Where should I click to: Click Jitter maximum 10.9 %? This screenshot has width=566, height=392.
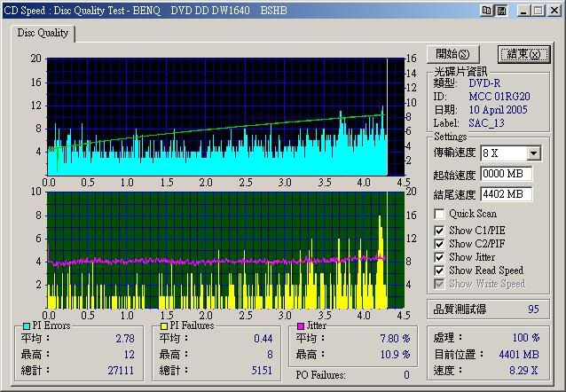click(395, 355)
